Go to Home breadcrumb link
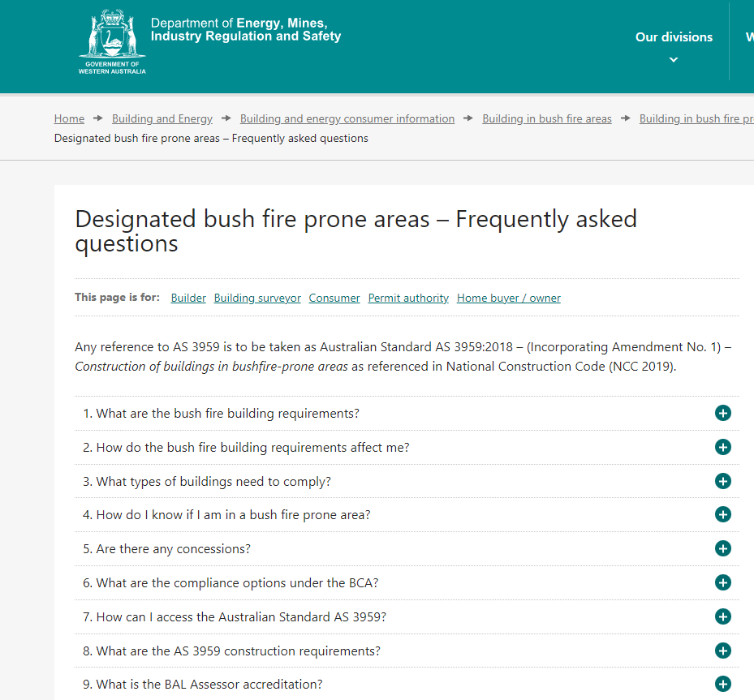754x700 pixels. coord(69,118)
